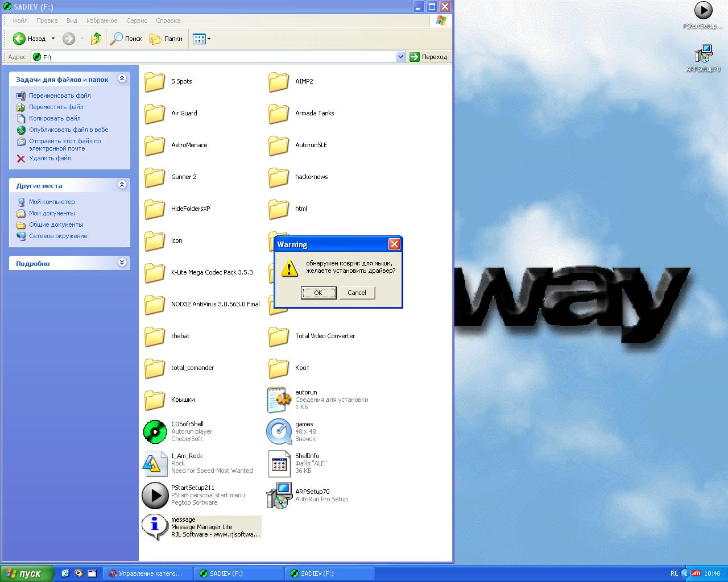Click the Up folder toolbar icon

(96, 39)
